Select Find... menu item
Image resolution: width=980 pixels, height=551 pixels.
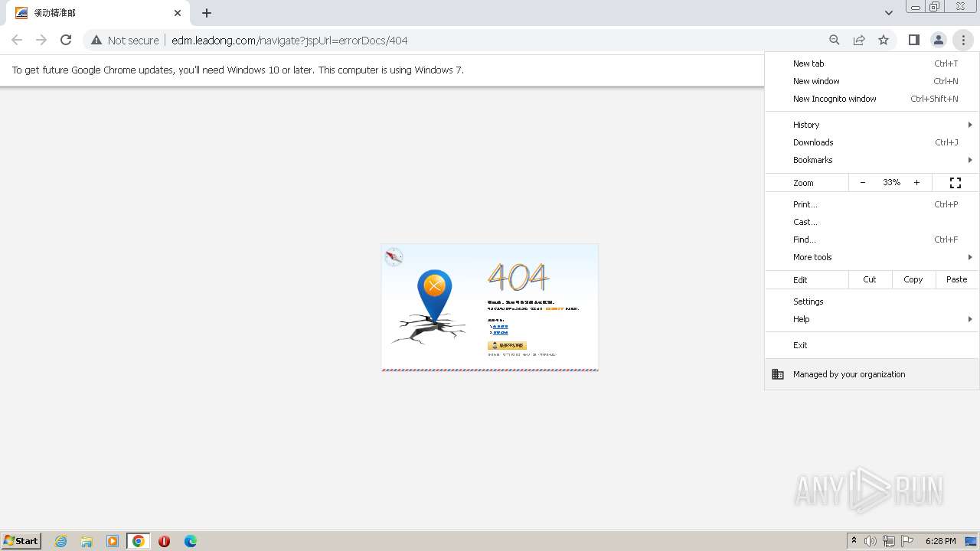pyautogui.click(x=872, y=240)
